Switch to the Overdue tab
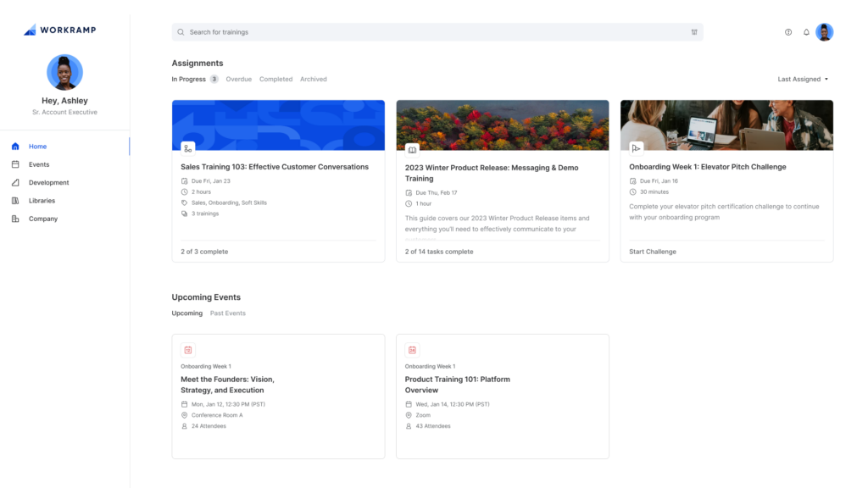This screenshot has width=868, height=488. click(x=238, y=79)
